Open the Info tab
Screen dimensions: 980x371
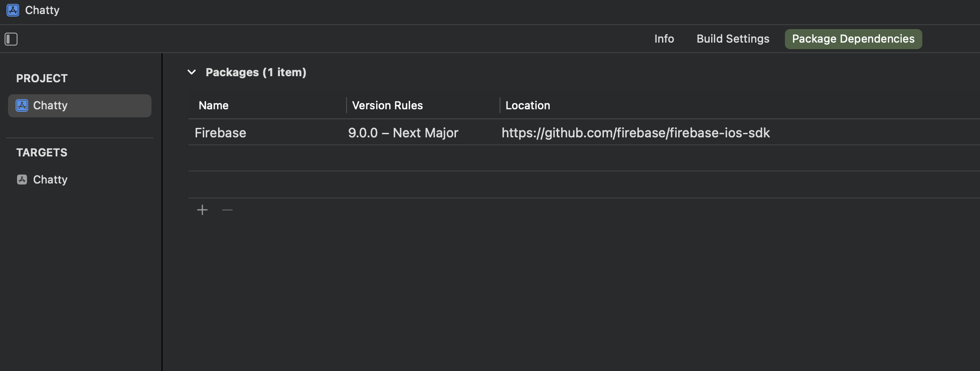coord(664,39)
